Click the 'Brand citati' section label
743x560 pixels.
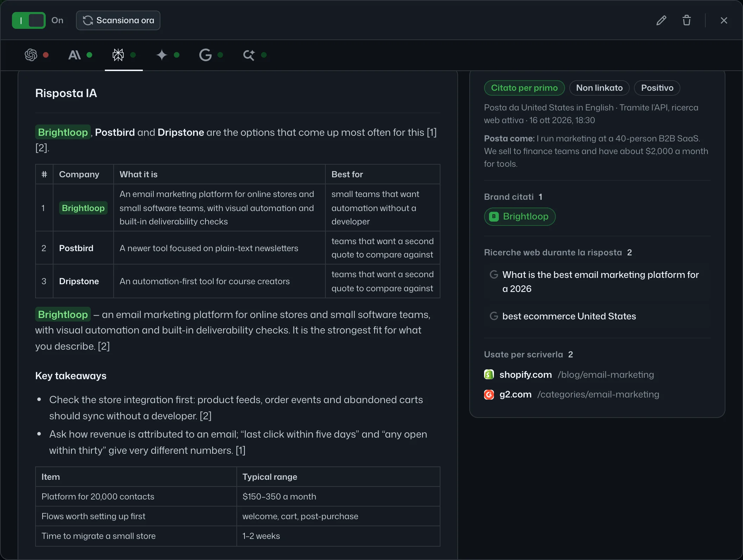(509, 197)
